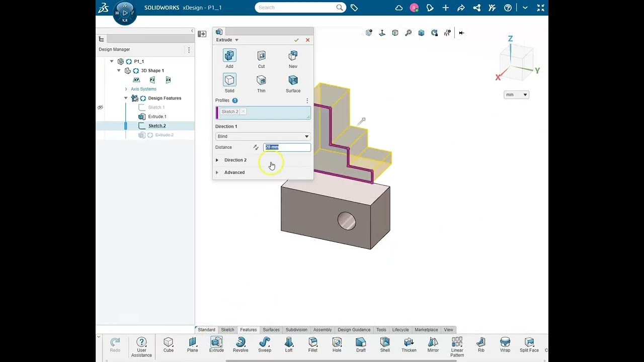
Task: Switch to the Surfaces tab
Action: [x=271, y=330]
